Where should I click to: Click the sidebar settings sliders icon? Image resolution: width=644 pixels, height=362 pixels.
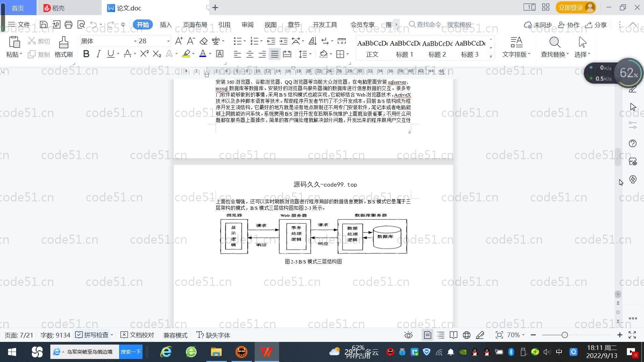[633, 125]
